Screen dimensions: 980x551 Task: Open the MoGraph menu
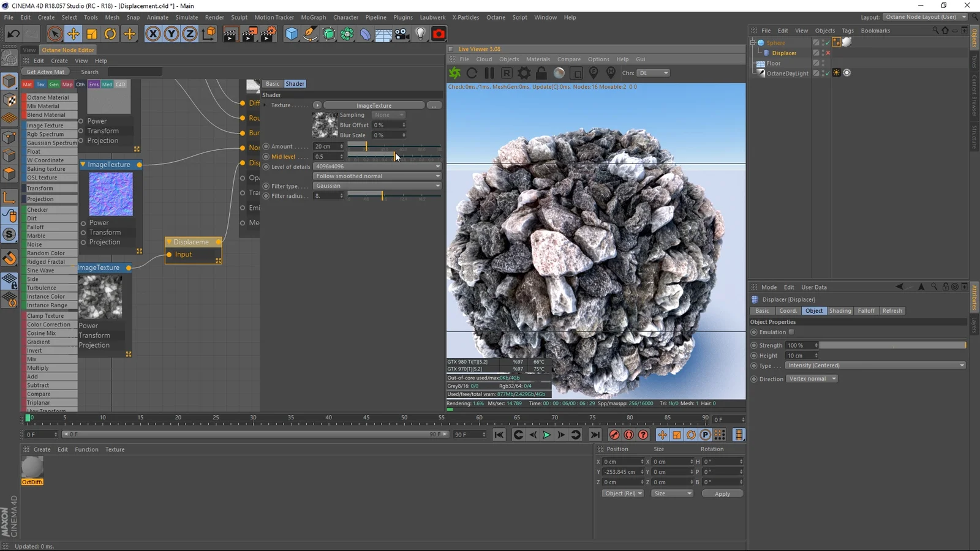pyautogui.click(x=313, y=17)
